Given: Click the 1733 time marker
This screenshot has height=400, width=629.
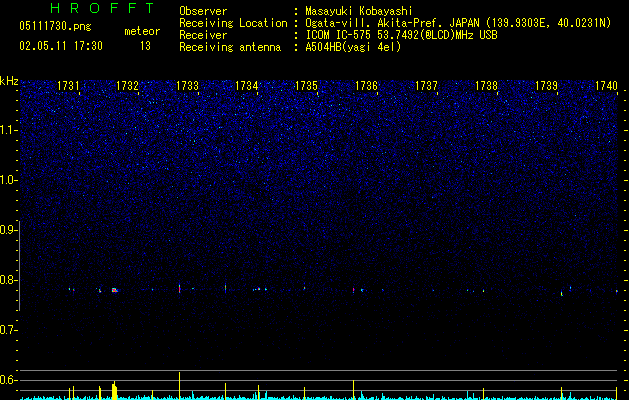Looking at the screenshot, I should pyautogui.click(x=187, y=86).
